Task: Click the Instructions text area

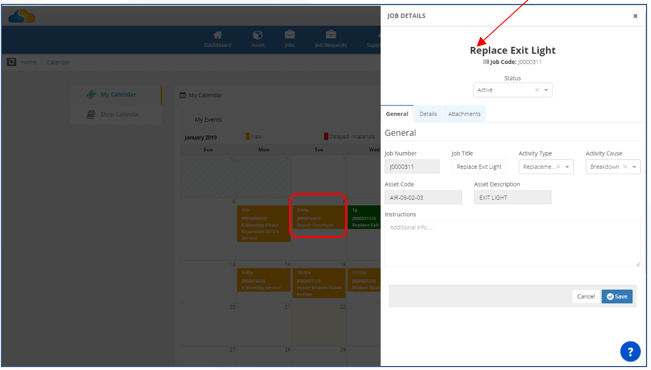Action: click(x=512, y=243)
